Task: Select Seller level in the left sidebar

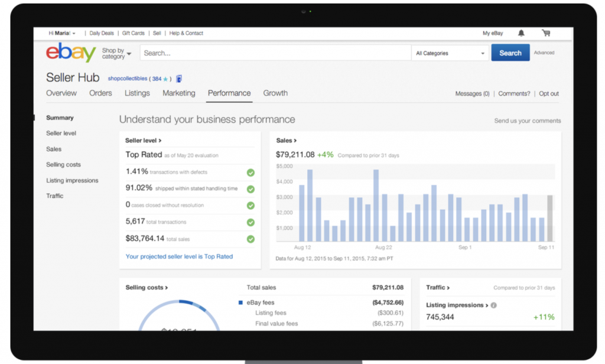Action: [x=61, y=133]
